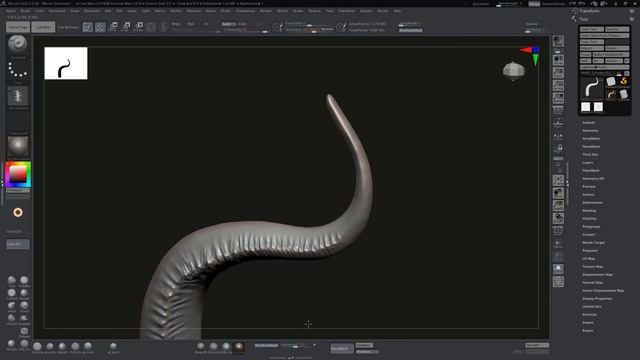Open LightBox browser button
This screenshot has height=360, width=640.
(43, 27)
